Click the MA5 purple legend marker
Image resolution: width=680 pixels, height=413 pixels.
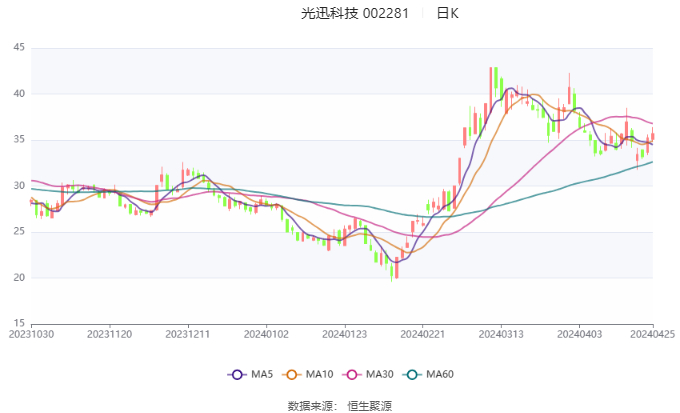(237, 374)
